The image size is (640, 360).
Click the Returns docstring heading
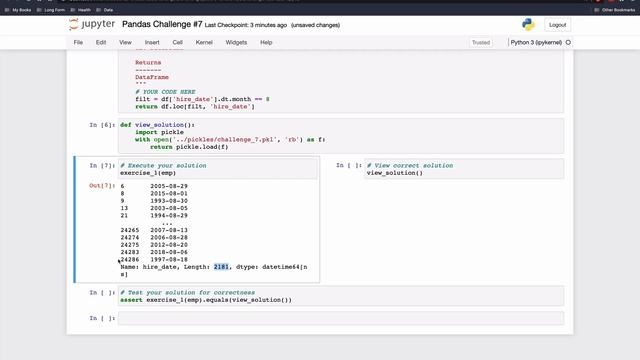(x=148, y=62)
